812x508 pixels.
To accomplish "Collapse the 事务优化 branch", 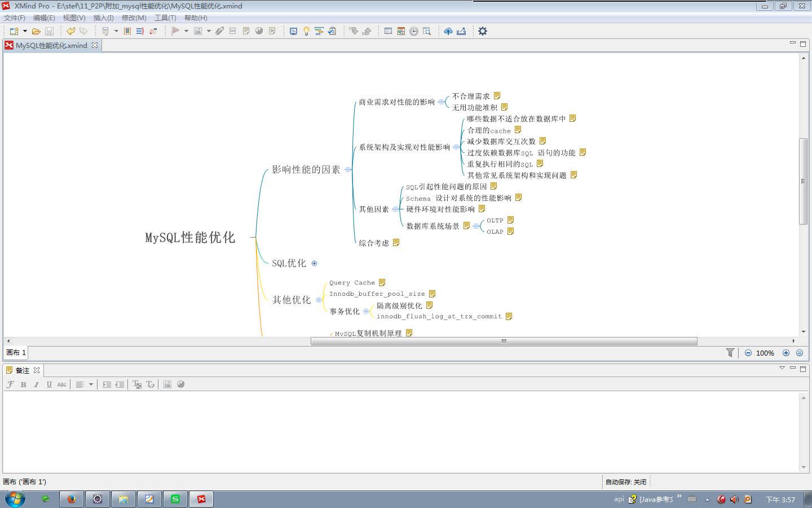I will click(x=366, y=311).
